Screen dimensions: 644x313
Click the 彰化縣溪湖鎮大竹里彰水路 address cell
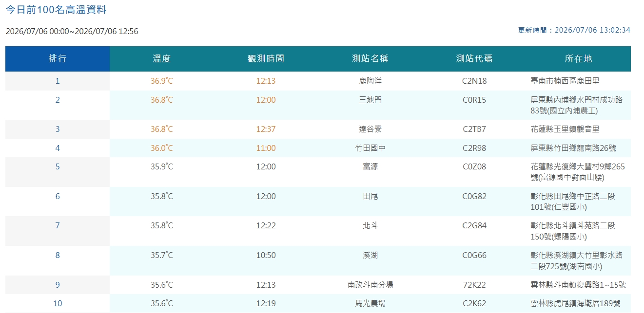[578, 260]
